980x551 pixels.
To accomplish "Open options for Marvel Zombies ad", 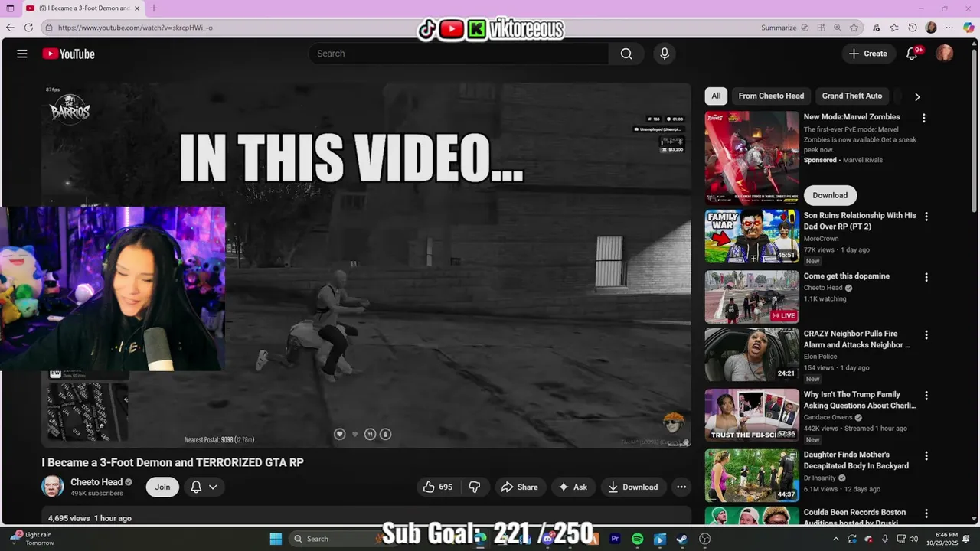I will click(923, 118).
